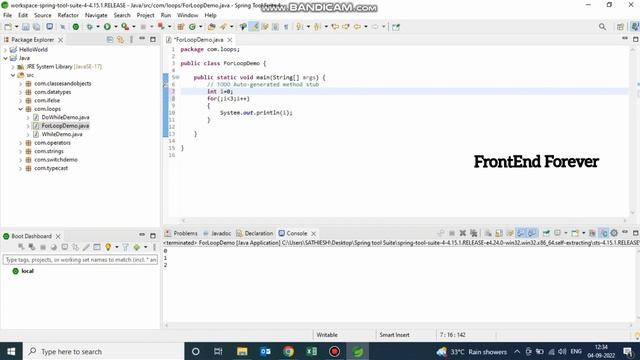Collapse the Java project node
Viewport: 640px width, 360px height.
click(x=5, y=58)
